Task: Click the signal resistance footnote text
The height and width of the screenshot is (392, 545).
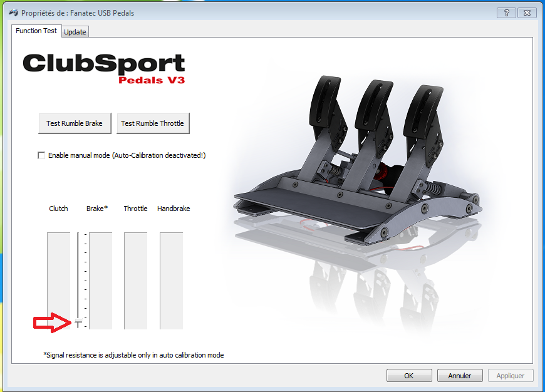Action: pos(133,355)
